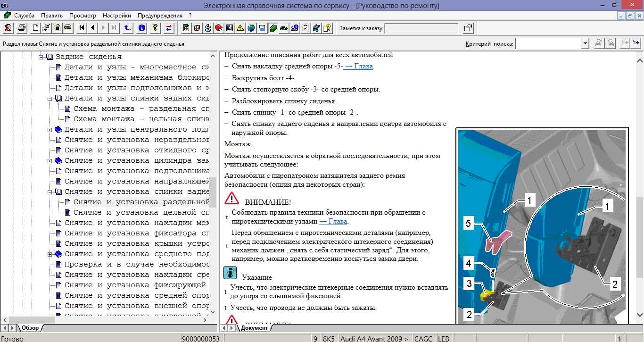Click the green car toolbar icon
Screen dimensions: 644x342
click(284, 28)
